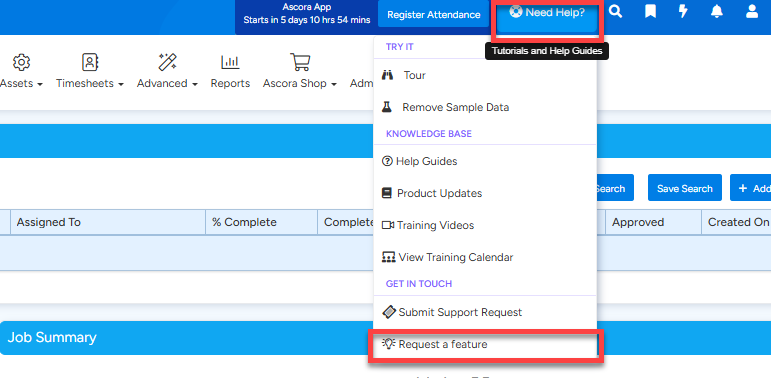Click the Timesheets contact book icon
771x378 pixels.
click(90, 62)
